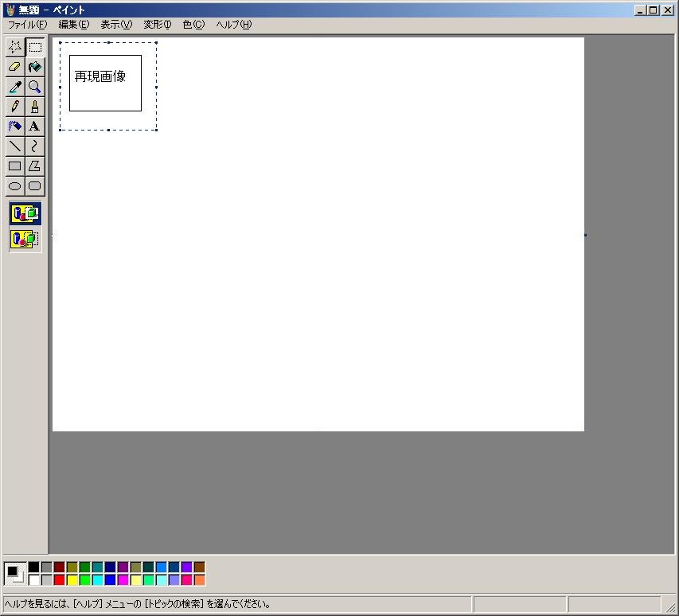Choose the bright green swatch
The height and width of the screenshot is (616, 679).
coord(85,579)
